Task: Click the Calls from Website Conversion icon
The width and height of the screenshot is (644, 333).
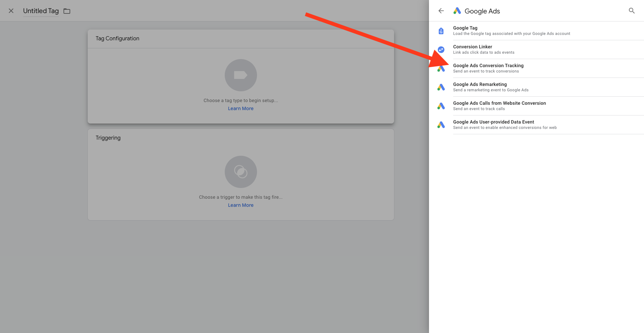Action: coord(441,106)
